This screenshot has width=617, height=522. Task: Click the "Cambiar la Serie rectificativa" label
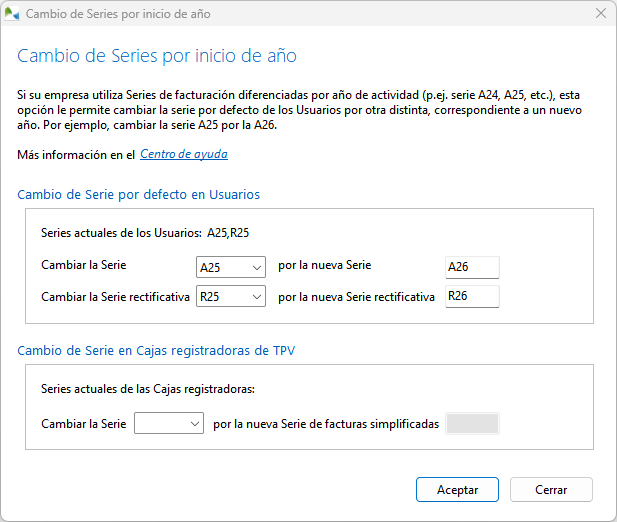[115, 297]
